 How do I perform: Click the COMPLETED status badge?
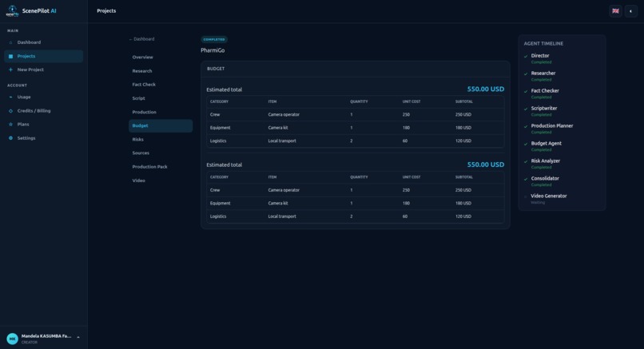(x=214, y=39)
